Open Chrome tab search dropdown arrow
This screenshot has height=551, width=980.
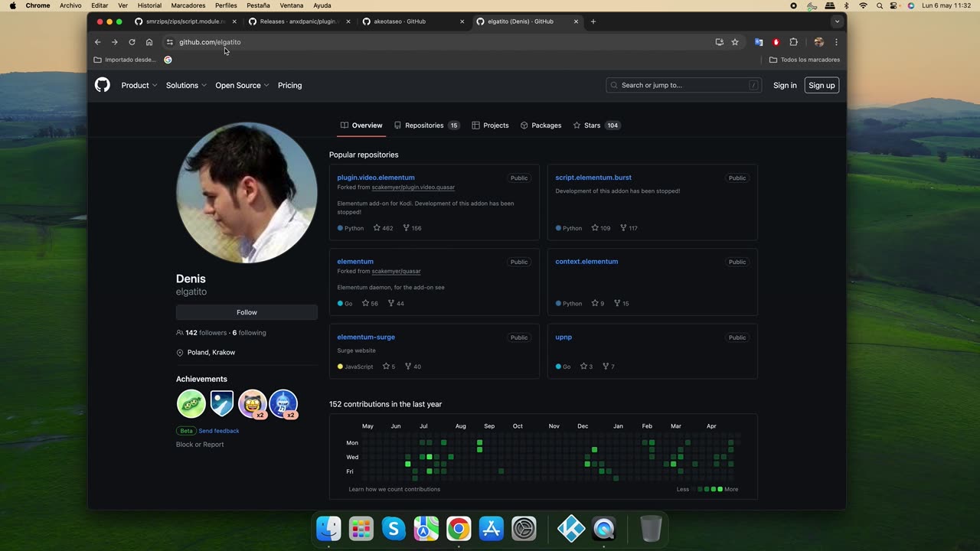837,21
